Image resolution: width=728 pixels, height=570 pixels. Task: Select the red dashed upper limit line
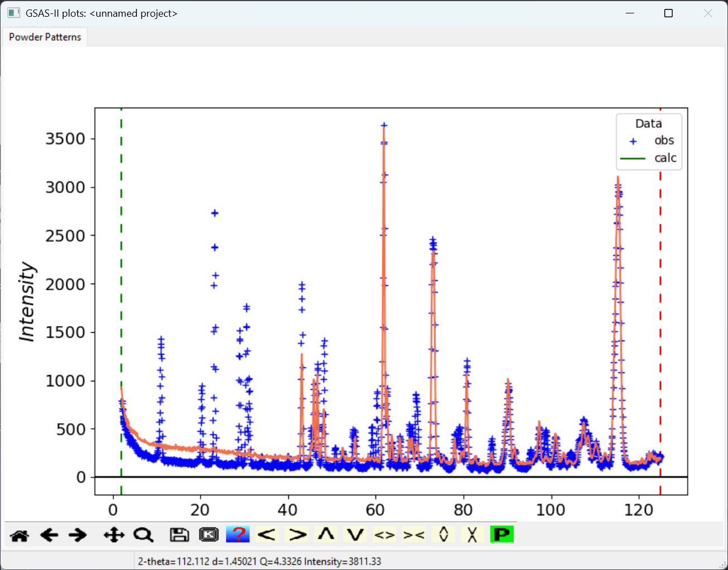[660, 301]
